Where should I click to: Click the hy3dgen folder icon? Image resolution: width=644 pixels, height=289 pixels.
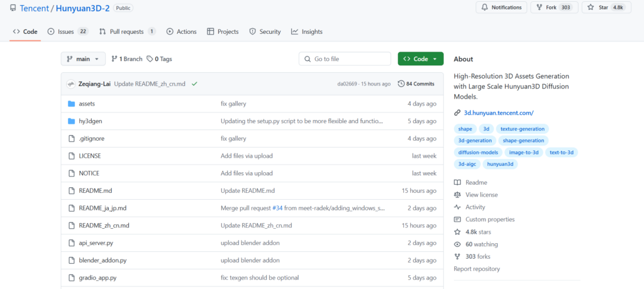[x=71, y=121]
